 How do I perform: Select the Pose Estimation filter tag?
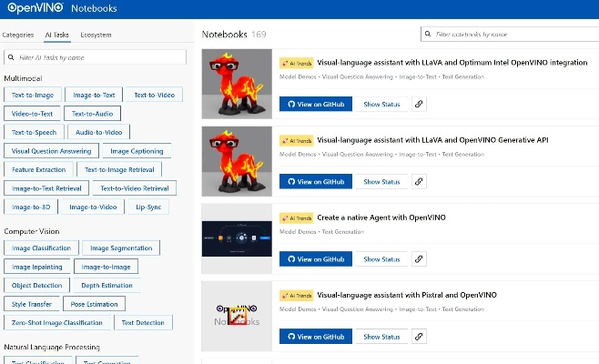pyautogui.click(x=95, y=304)
